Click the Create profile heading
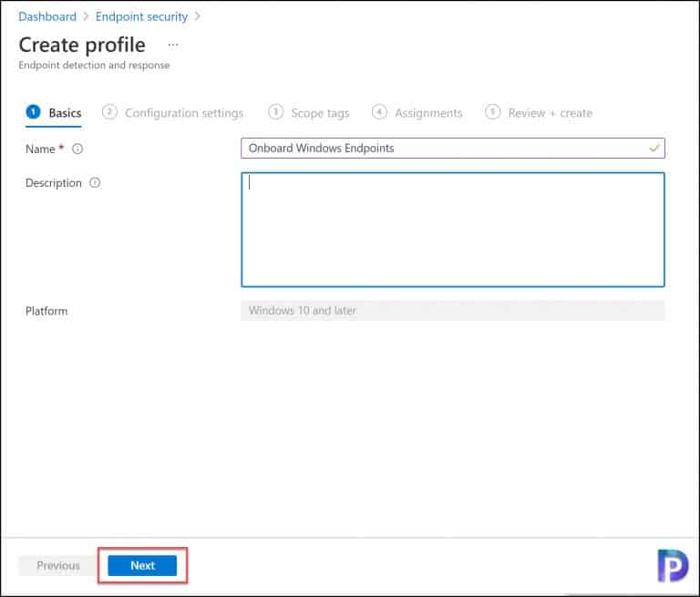700x597 pixels. click(82, 45)
